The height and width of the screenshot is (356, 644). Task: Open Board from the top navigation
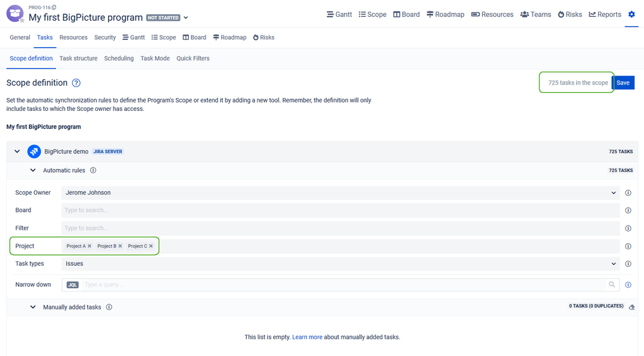[x=406, y=14]
